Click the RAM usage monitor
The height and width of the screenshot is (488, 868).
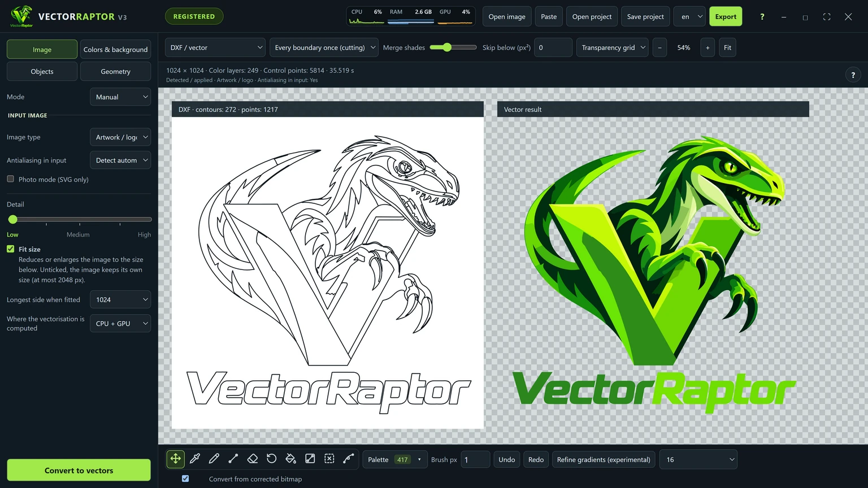point(411,16)
